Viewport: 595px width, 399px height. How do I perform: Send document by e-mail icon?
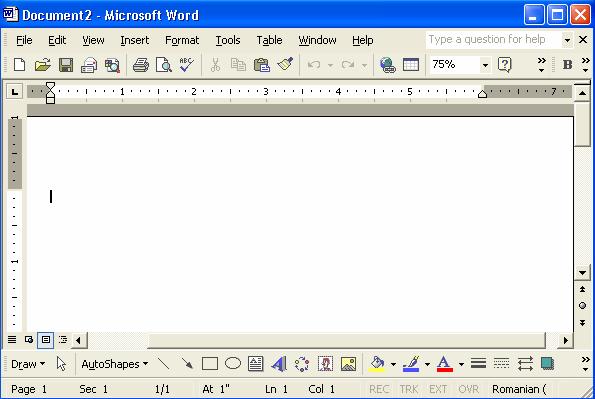[89, 65]
